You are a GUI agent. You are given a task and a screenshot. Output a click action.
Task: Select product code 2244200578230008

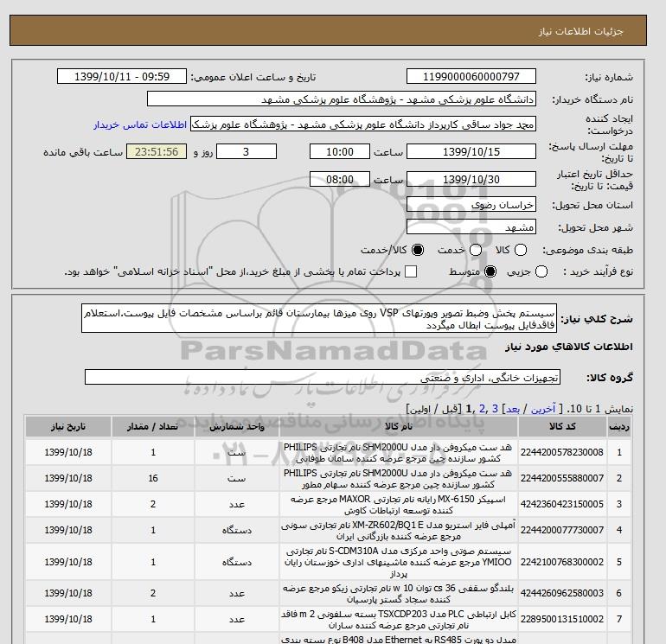point(562,453)
